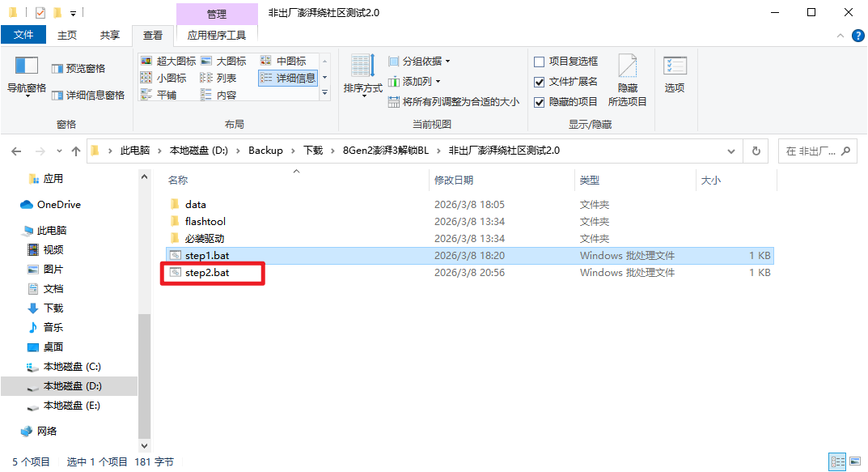This screenshot has width=868, height=472.
Task: Select Content layout
Action: (218, 96)
